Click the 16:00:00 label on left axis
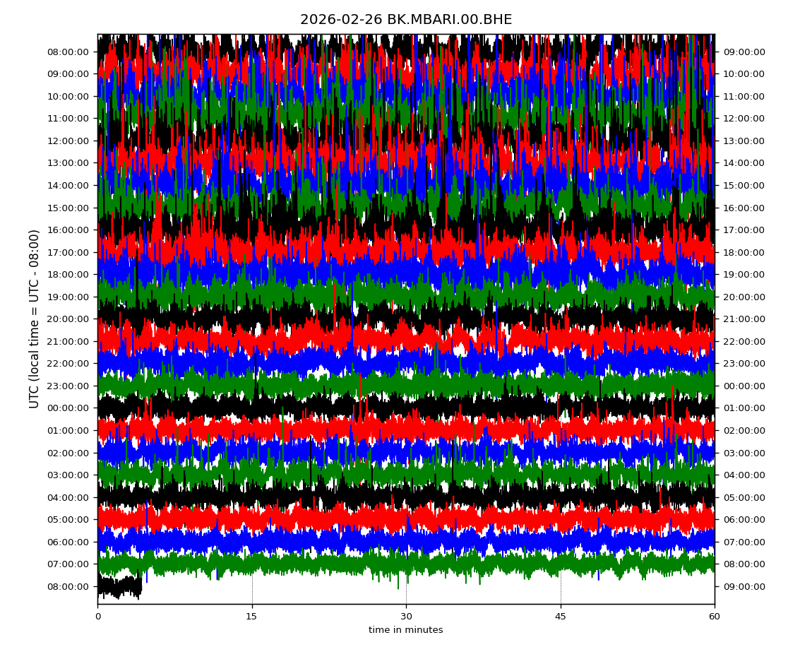Image resolution: width=812 pixels, height=671 pixels. [x=69, y=230]
